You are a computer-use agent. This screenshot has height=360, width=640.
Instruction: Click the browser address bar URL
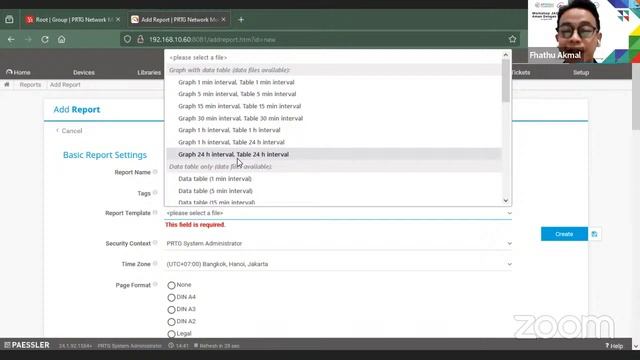coord(212,40)
